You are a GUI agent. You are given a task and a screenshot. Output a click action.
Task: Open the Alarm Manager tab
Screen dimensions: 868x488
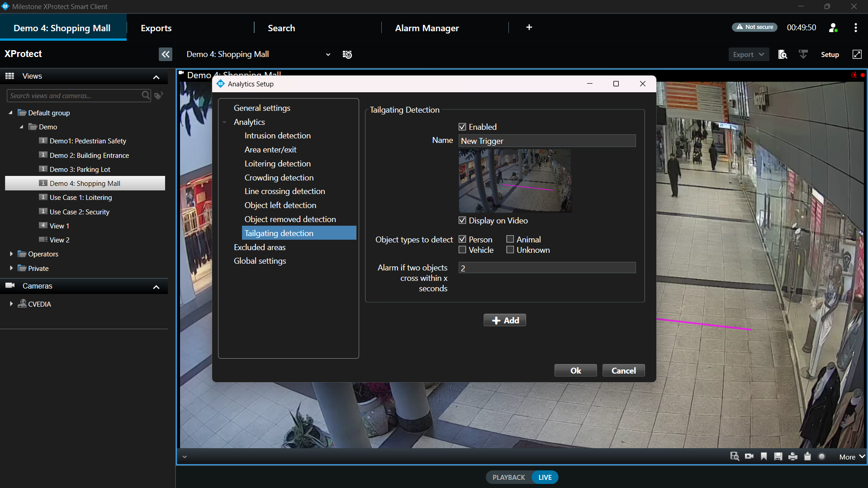[427, 28]
